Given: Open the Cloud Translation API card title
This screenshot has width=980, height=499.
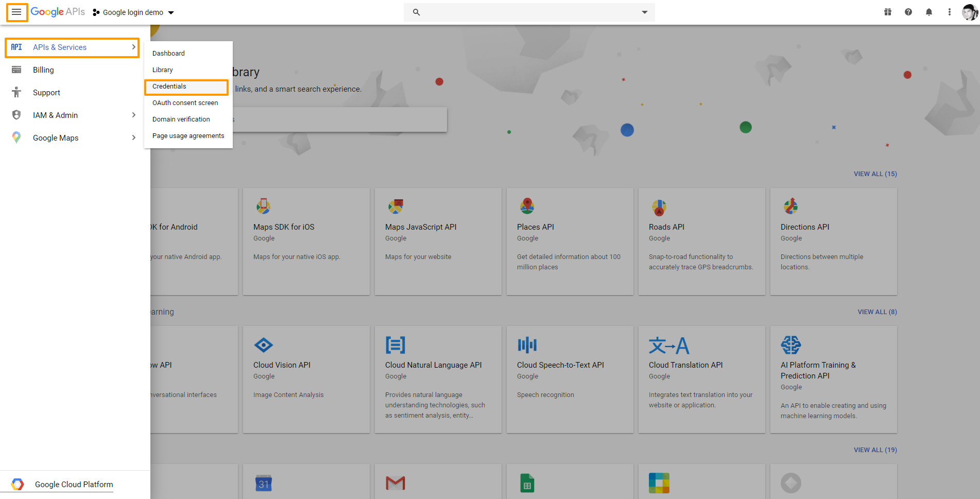Looking at the screenshot, I should (x=685, y=365).
